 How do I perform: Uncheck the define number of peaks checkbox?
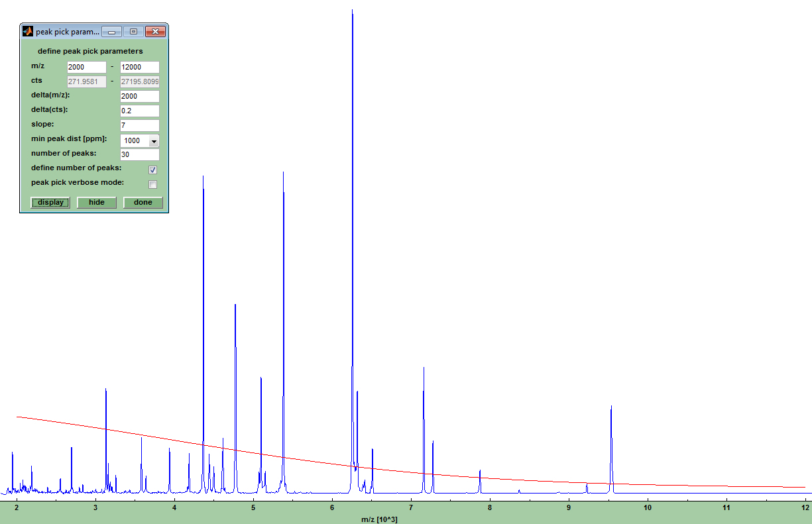pyautogui.click(x=153, y=170)
